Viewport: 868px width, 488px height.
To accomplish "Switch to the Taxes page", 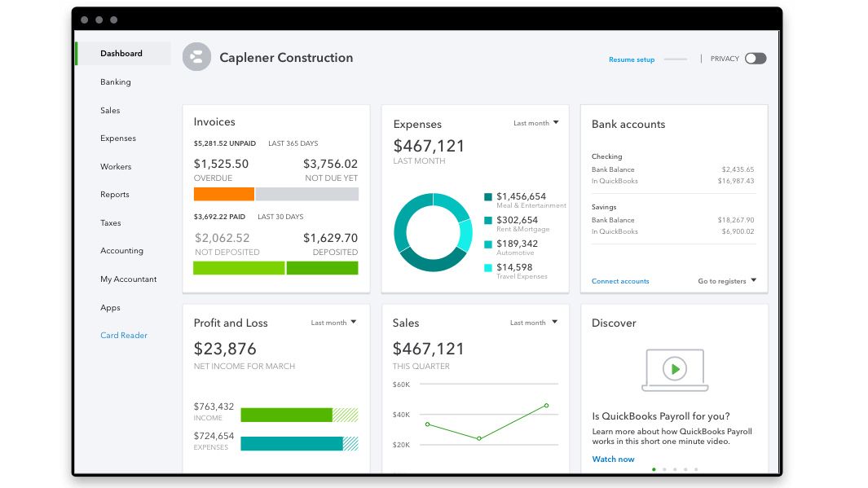I will coord(112,222).
